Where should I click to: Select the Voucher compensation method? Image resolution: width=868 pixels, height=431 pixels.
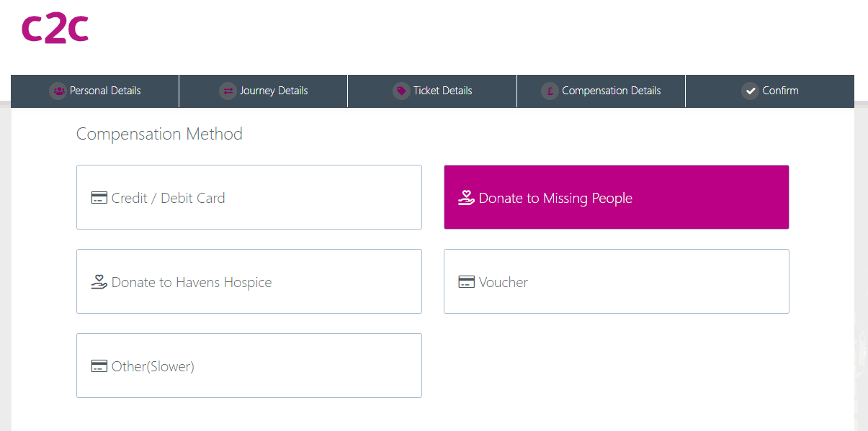point(616,281)
